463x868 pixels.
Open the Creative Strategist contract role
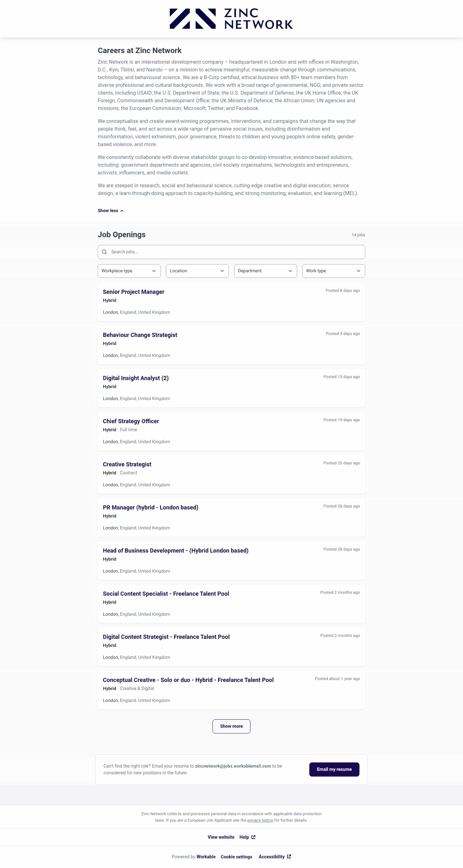(127, 464)
